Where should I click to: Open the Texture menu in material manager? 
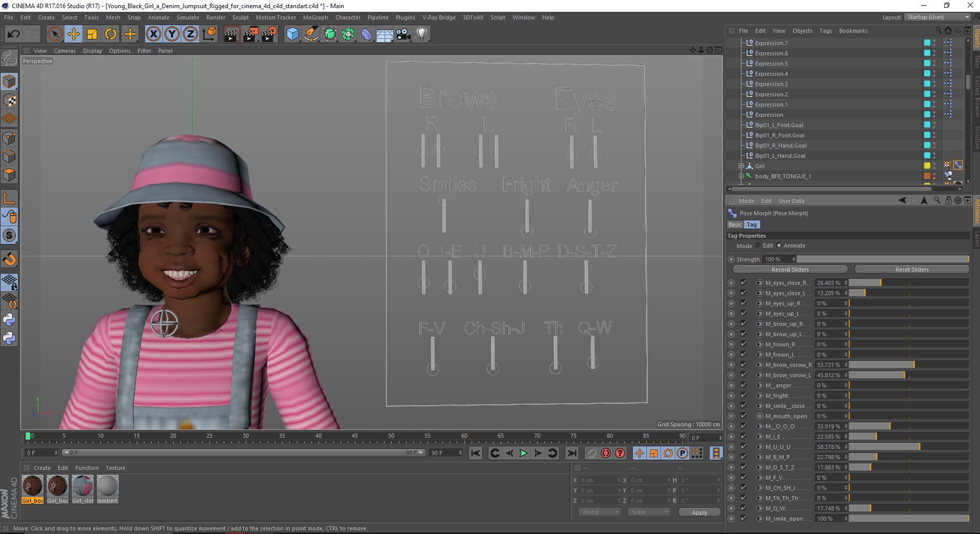[x=115, y=468]
